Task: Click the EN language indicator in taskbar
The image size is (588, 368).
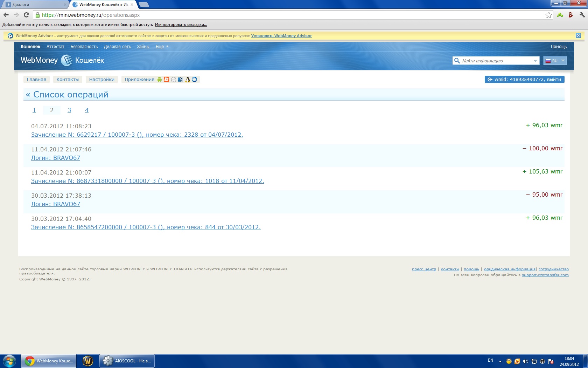Action: (490, 361)
